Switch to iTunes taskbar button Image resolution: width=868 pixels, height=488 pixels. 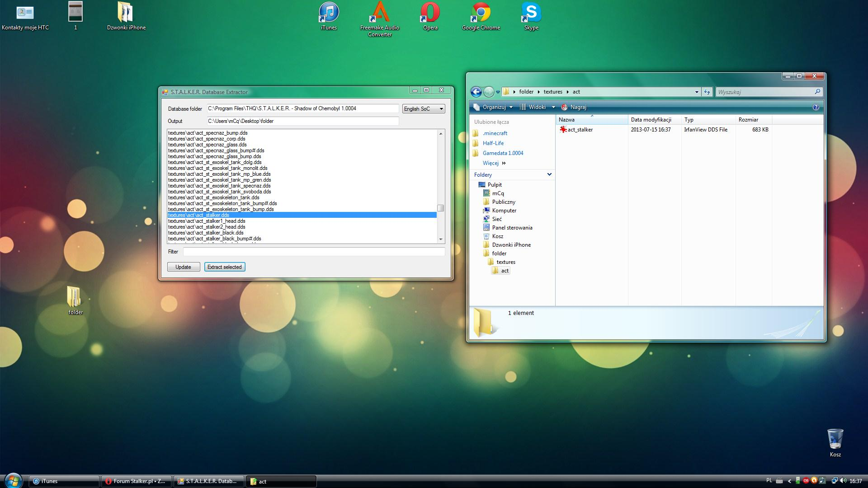(64, 481)
